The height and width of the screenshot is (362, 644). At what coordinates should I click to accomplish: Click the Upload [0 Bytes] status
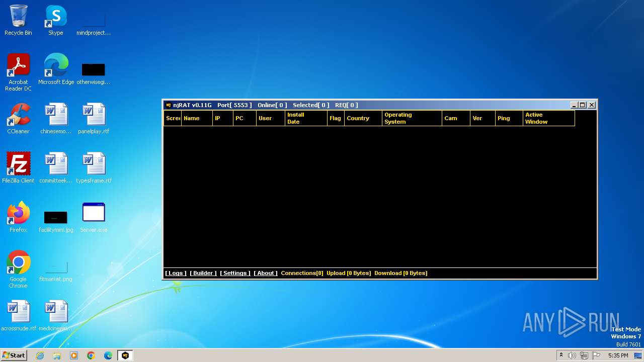click(349, 273)
